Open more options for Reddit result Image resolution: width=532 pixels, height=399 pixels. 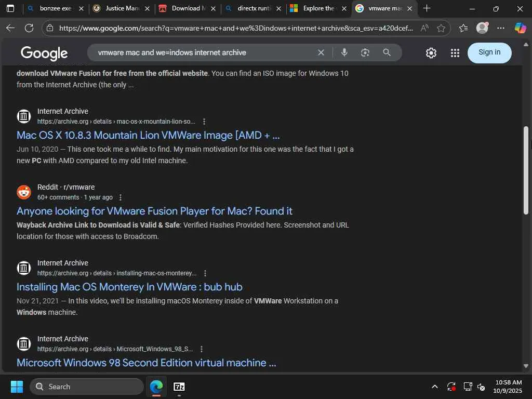click(x=121, y=197)
